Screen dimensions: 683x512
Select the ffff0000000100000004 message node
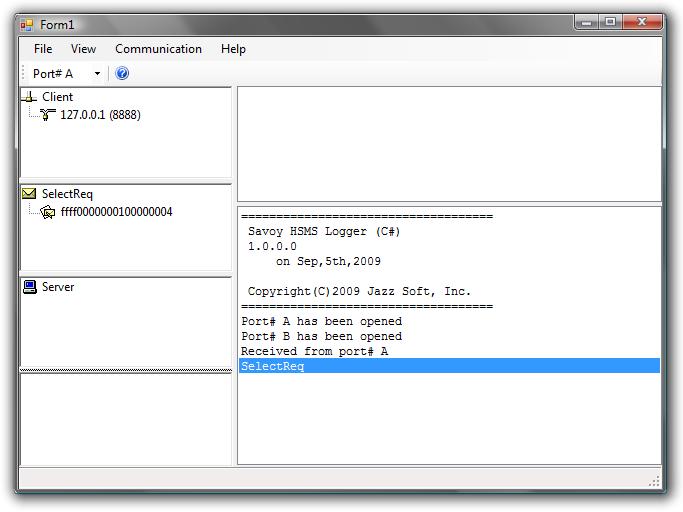coord(116,212)
